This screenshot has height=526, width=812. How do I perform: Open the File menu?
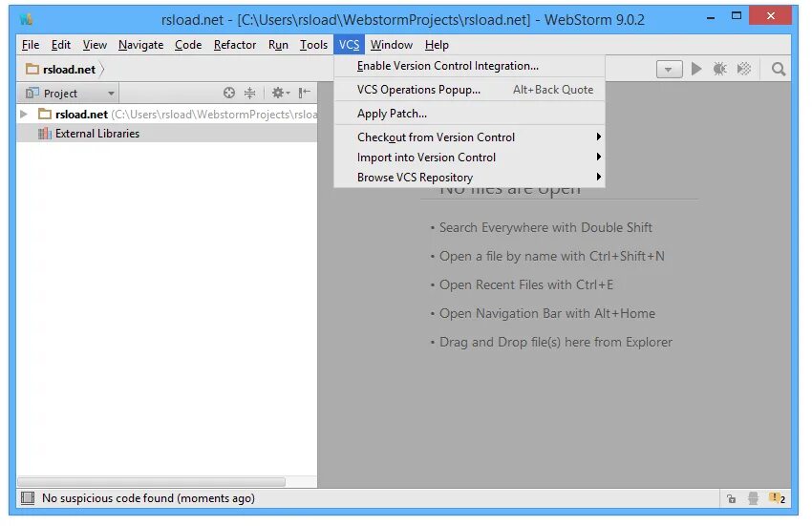[31, 45]
